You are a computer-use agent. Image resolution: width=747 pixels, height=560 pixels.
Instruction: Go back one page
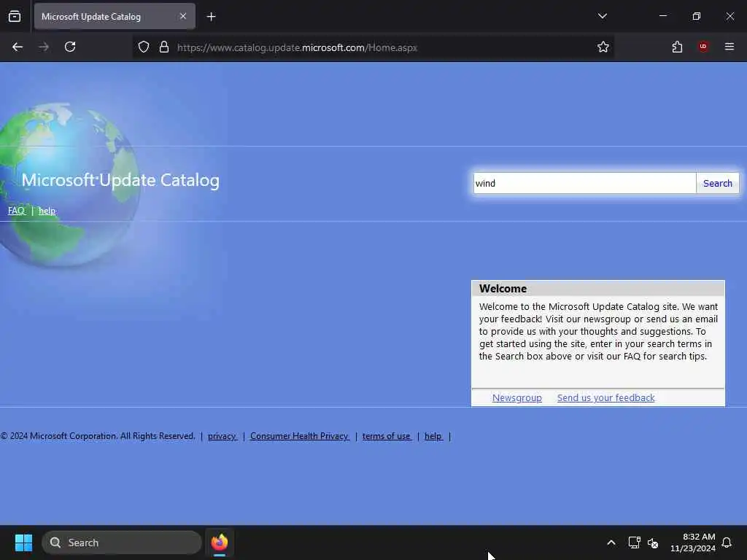18,47
